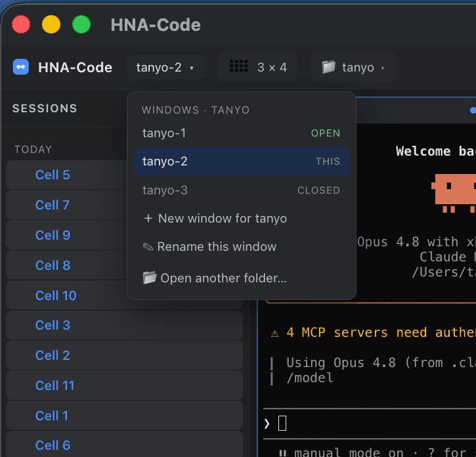The height and width of the screenshot is (457, 476).
Task: Select the closed tanyo-3 window
Action: 242,190
